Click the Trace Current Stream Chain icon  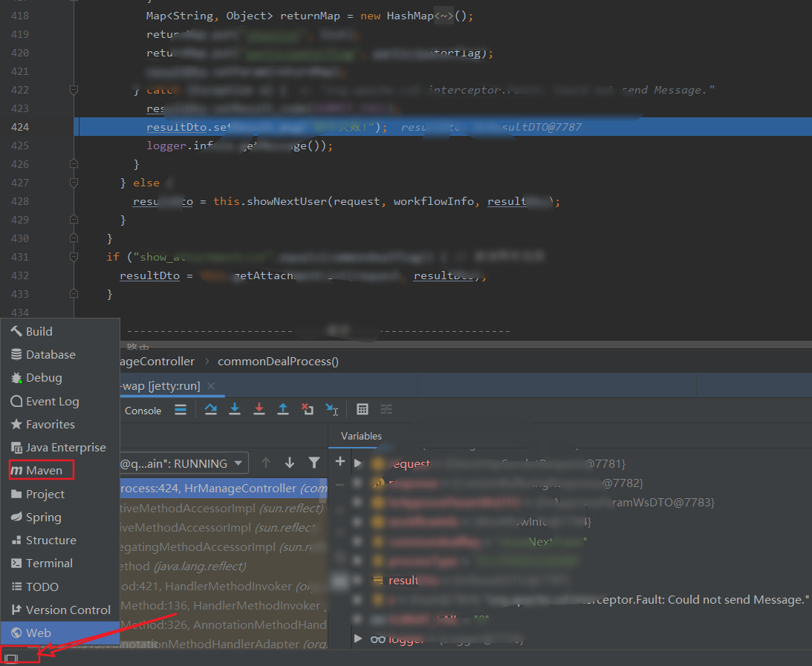[386, 409]
